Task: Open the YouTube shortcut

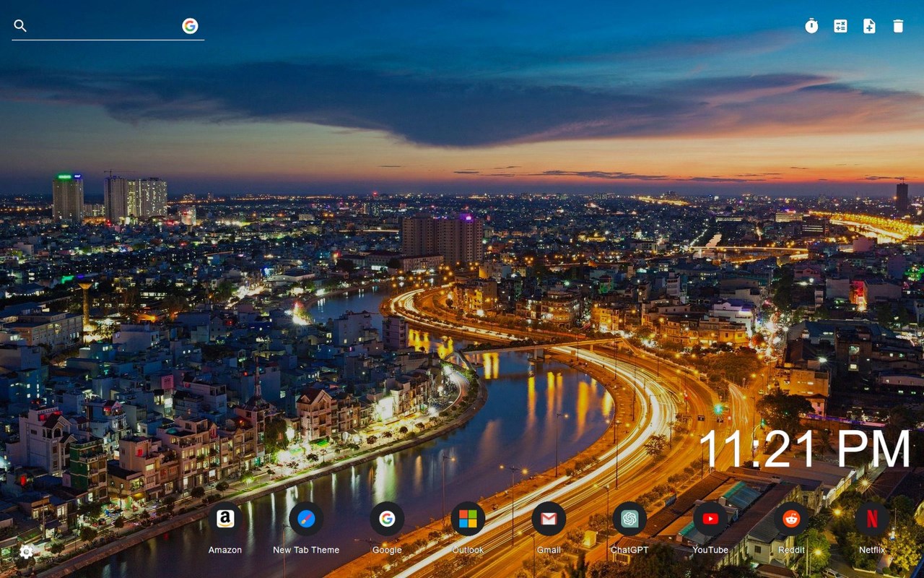Action: point(710,519)
